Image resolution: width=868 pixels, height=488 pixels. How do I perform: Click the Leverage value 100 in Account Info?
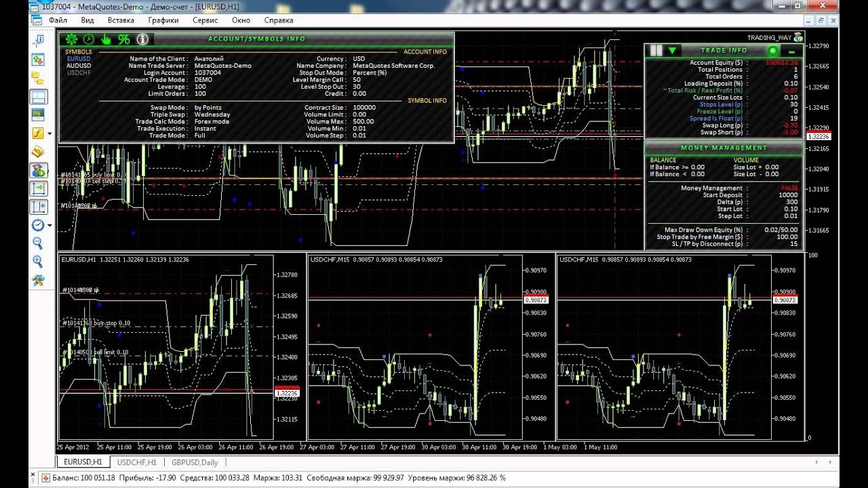(200, 87)
